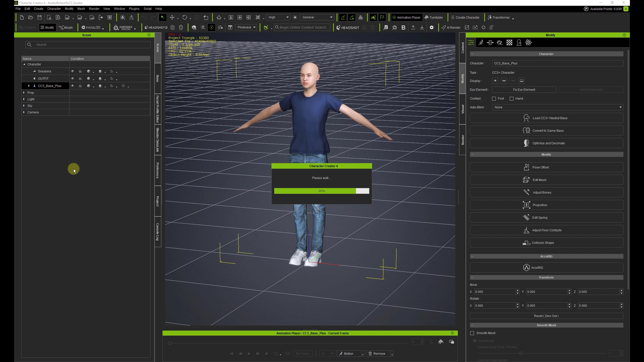Click Reset (Zero Out) button
The image size is (644, 362).
pos(546,316)
